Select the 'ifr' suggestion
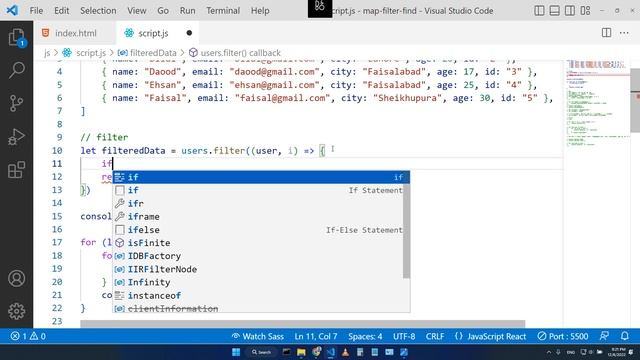 click(258, 203)
